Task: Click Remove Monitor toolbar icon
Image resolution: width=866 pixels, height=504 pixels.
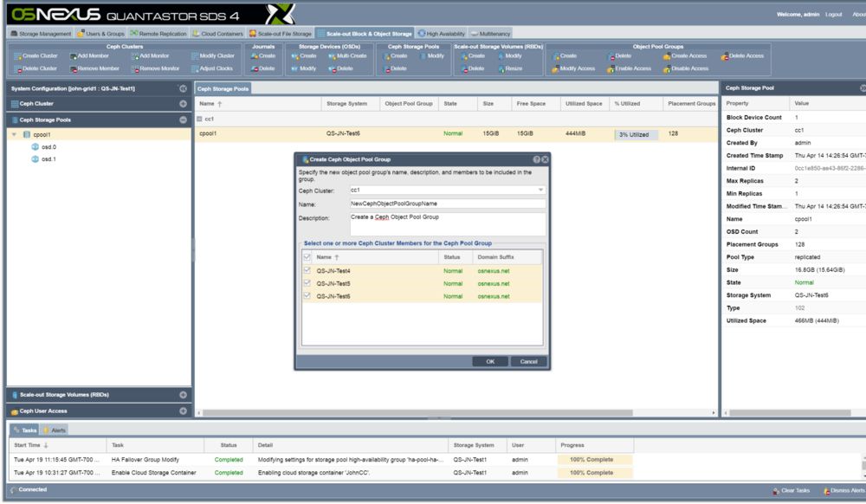Action: tap(155, 69)
